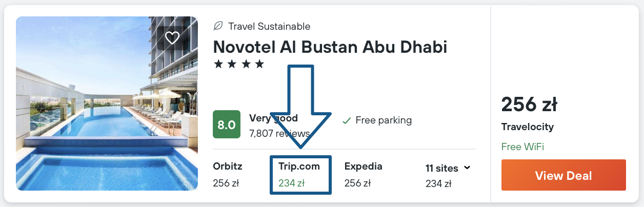
Task: Click the Free WiFi amenity text
Action: tap(522, 147)
